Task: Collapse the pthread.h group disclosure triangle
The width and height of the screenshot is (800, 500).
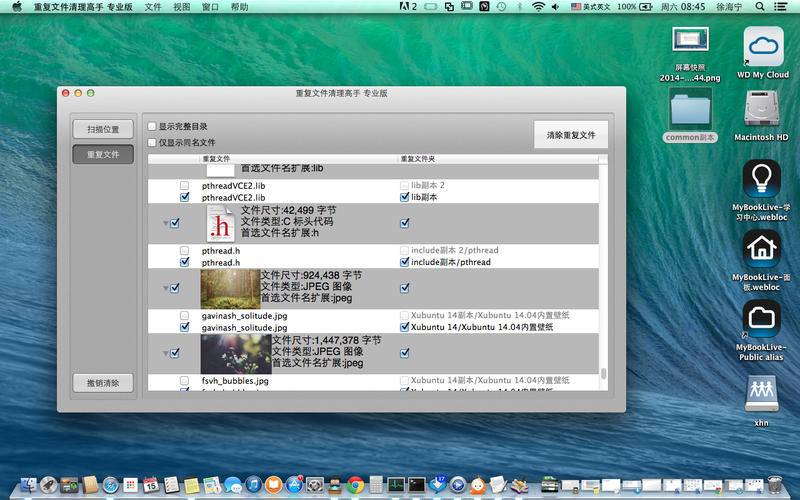Action: pyautogui.click(x=165, y=224)
